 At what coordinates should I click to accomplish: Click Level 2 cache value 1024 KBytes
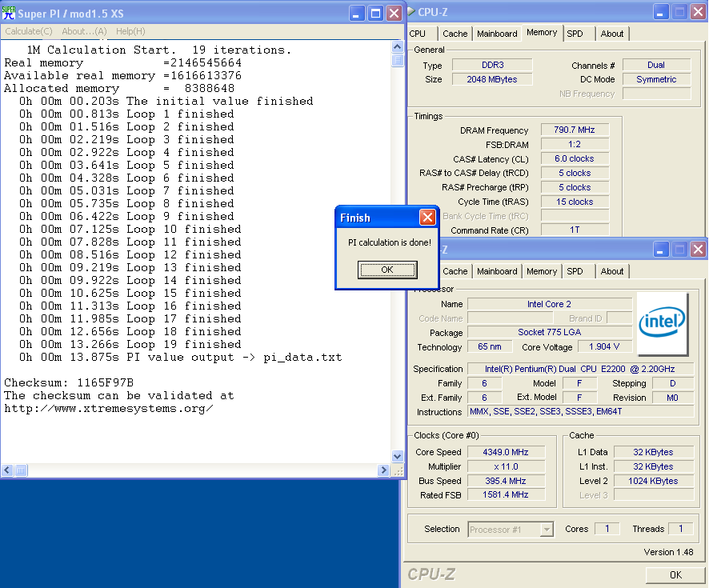(x=653, y=481)
